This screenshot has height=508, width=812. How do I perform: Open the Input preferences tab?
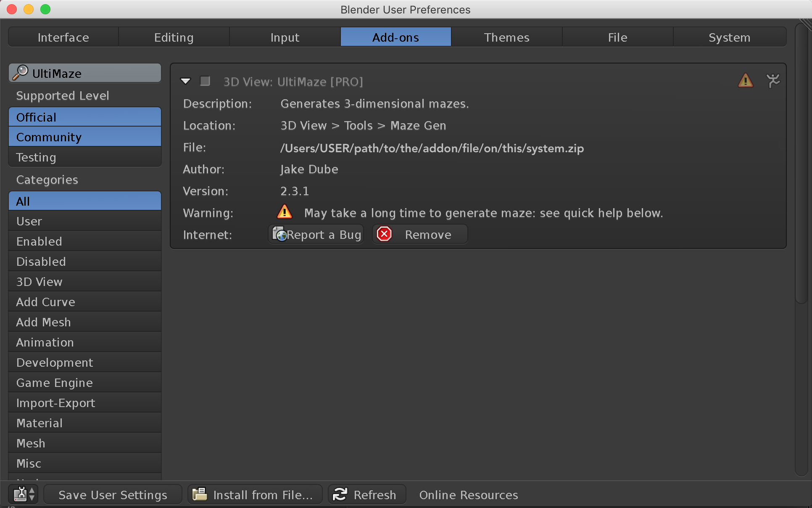(x=285, y=37)
